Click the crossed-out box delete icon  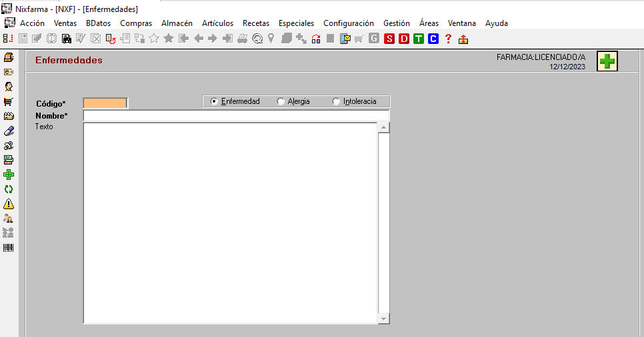click(x=96, y=39)
